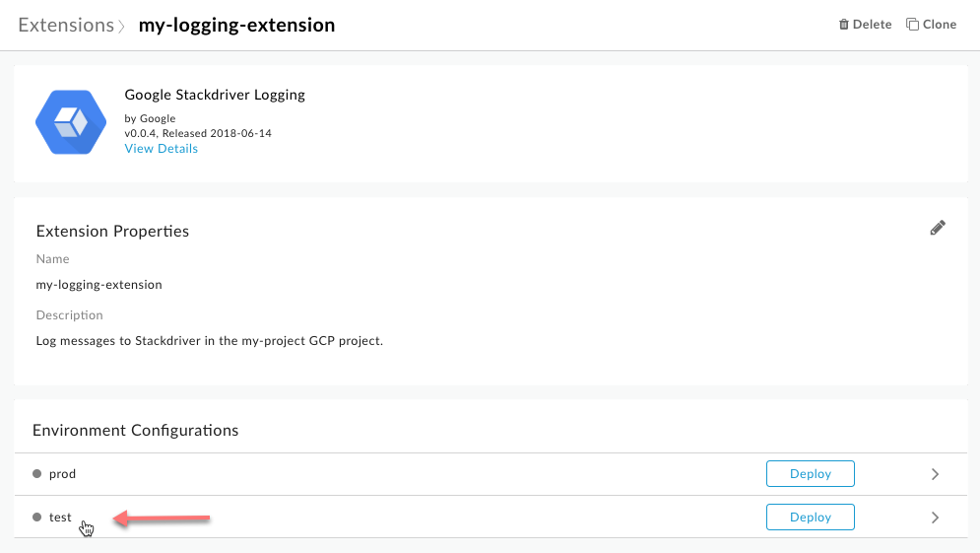This screenshot has width=980, height=553.
Task: Expand the test environment row chevron
Action: [x=935, y=518]
